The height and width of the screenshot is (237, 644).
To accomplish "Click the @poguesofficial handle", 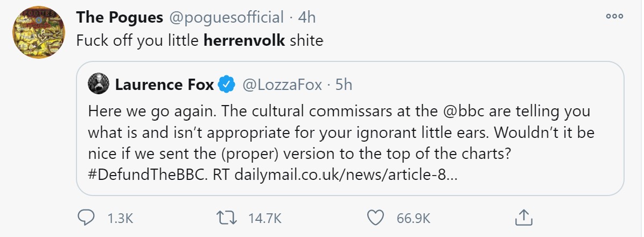I will click(x=226, y=17).
